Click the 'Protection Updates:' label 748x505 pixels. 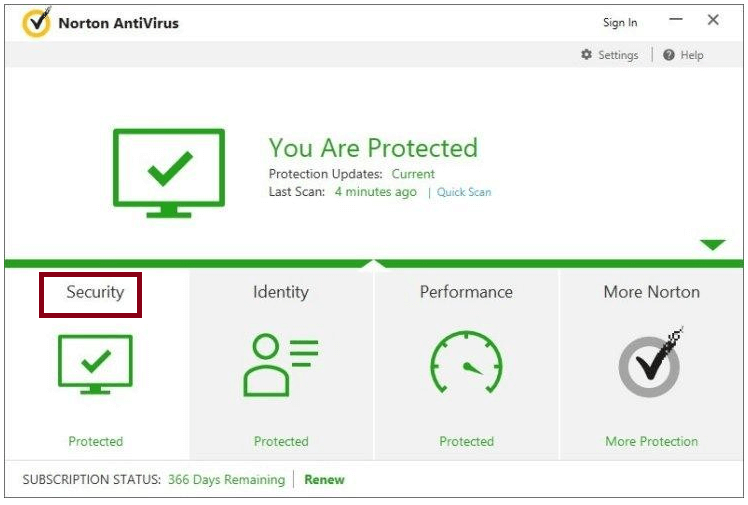point(325,174)
